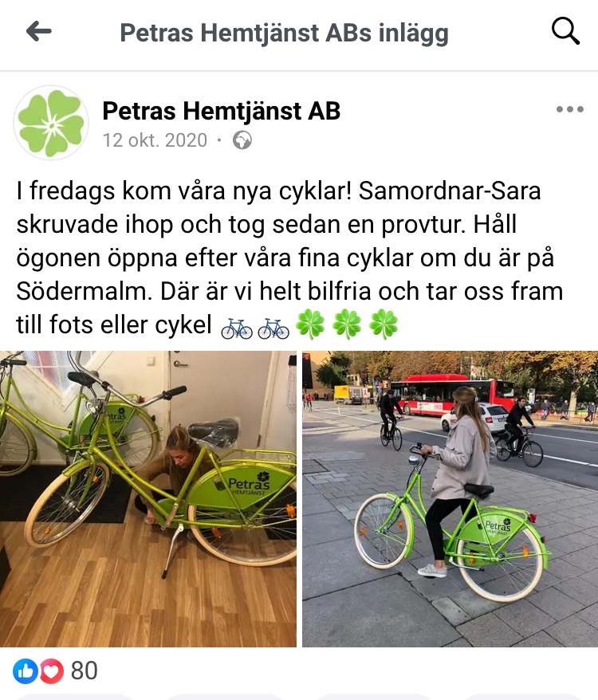
Task: Open the street bike test-ride photo
Action: [450, 498]
